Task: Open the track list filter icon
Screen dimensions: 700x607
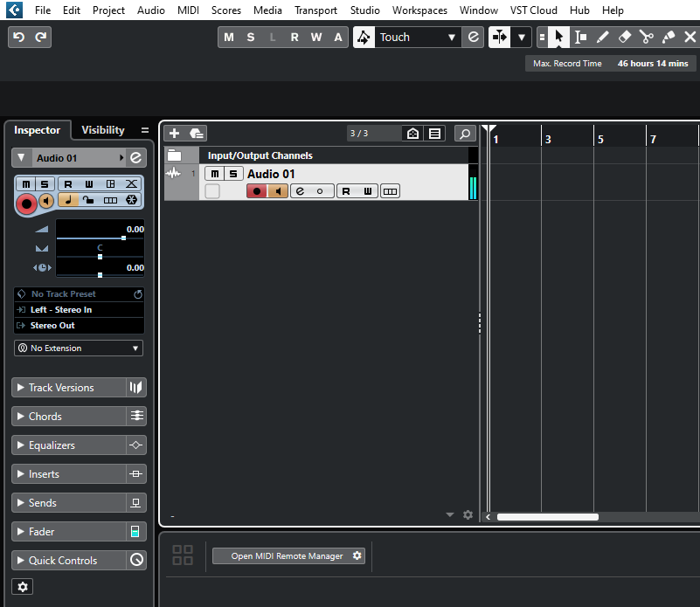Action: point(434,133)
